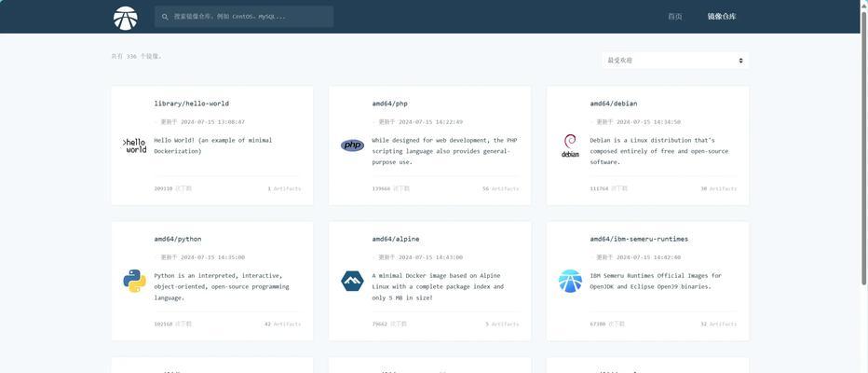Click the "Hello World! (an example" description

tap(213, 145)
